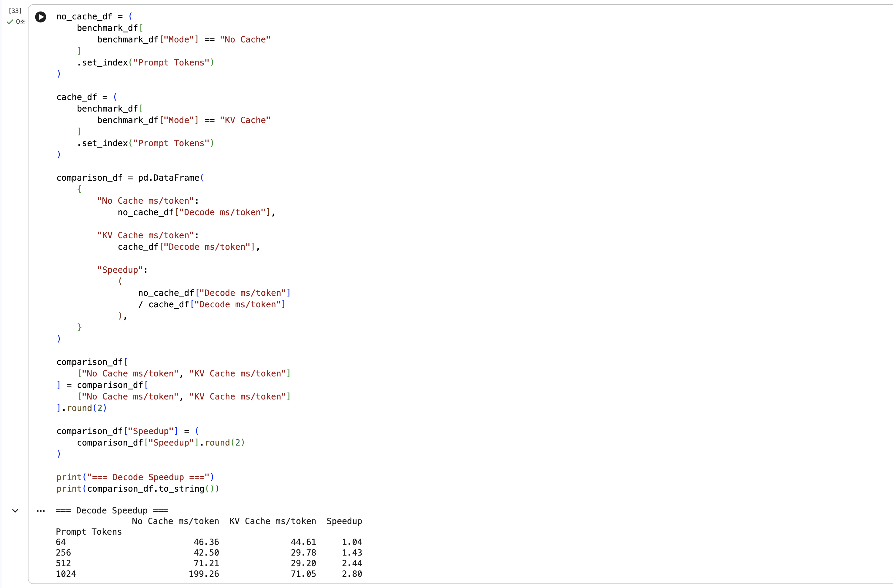Open the output options three-dot menu
This screenshot has width=893, height=588.
click(41, 511)
